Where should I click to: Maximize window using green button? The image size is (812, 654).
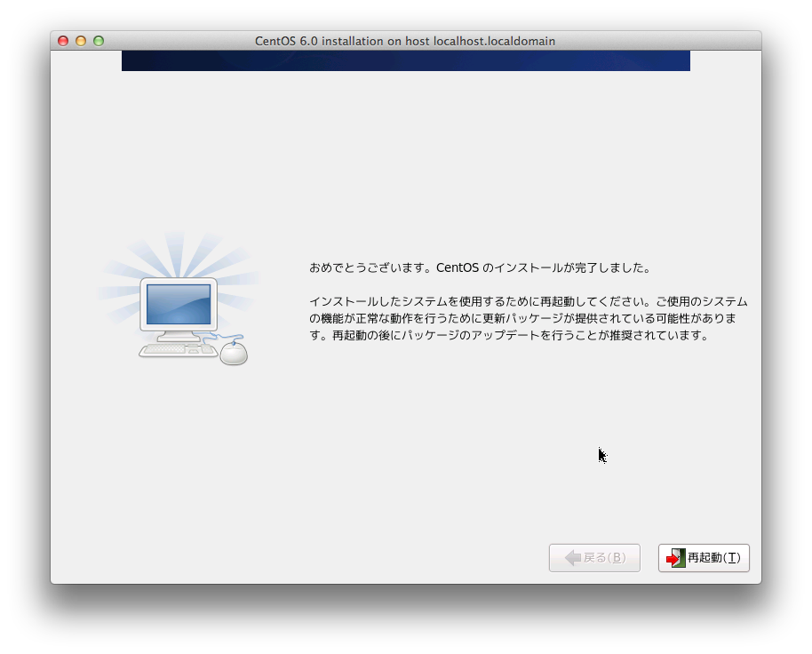coord(99,41)
